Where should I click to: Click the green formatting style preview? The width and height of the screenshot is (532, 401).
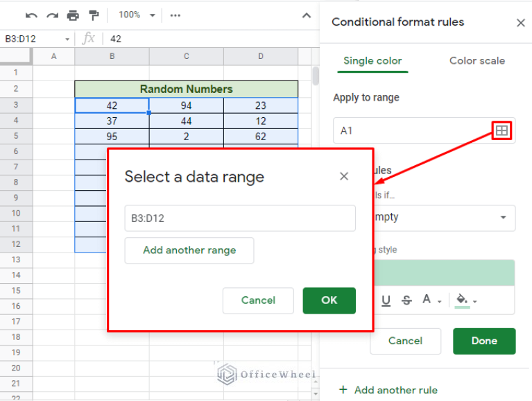tap(445, 273)
